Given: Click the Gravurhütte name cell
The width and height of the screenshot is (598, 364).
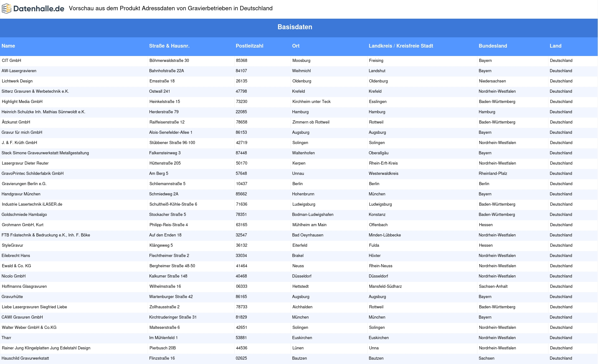Looking at the screenshot, I should [12, 296].
